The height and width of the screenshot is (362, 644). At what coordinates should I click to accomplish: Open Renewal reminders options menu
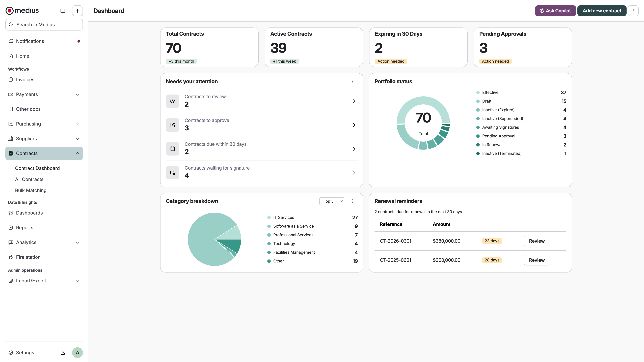coord(561,201)
